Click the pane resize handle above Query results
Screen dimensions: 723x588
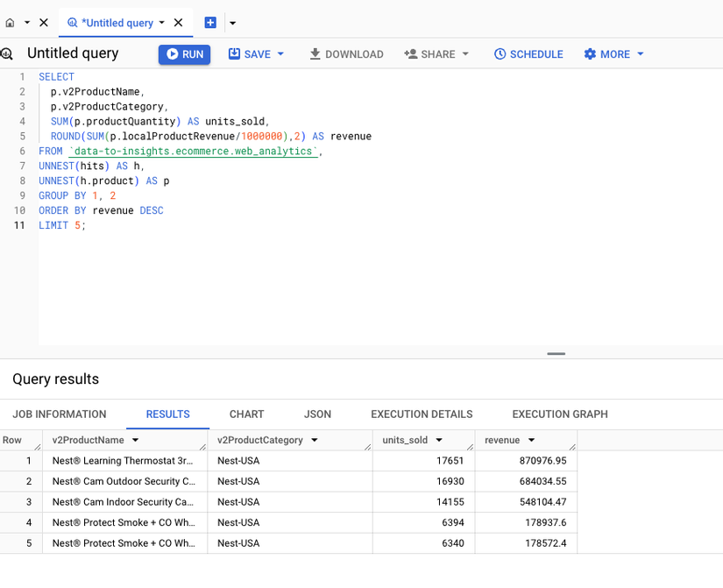click(x=556, y=354)
